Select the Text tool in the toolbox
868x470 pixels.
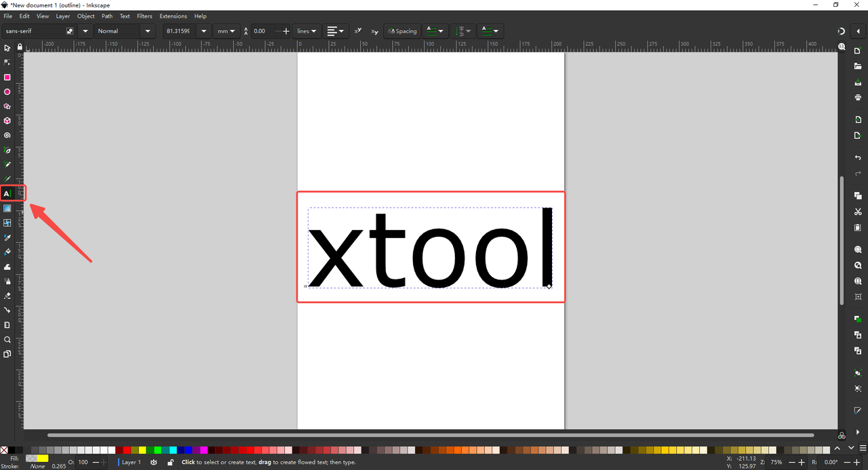[x=7, y=194]
